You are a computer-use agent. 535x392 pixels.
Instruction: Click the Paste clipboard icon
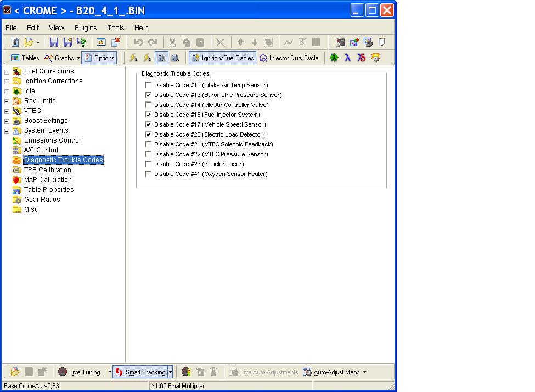tap(200, 42)
